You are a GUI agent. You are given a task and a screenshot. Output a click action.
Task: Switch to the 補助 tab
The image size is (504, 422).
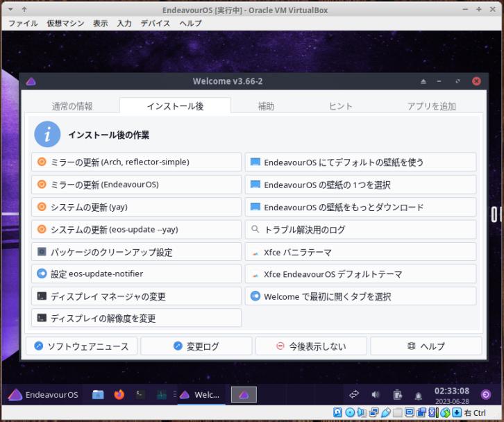tap(266, 106)
